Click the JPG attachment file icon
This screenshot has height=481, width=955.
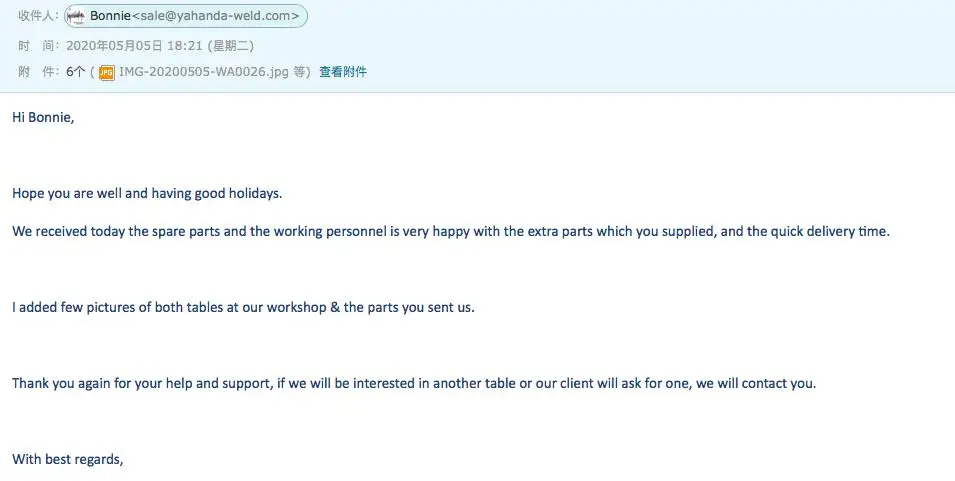tap(107, 72)
